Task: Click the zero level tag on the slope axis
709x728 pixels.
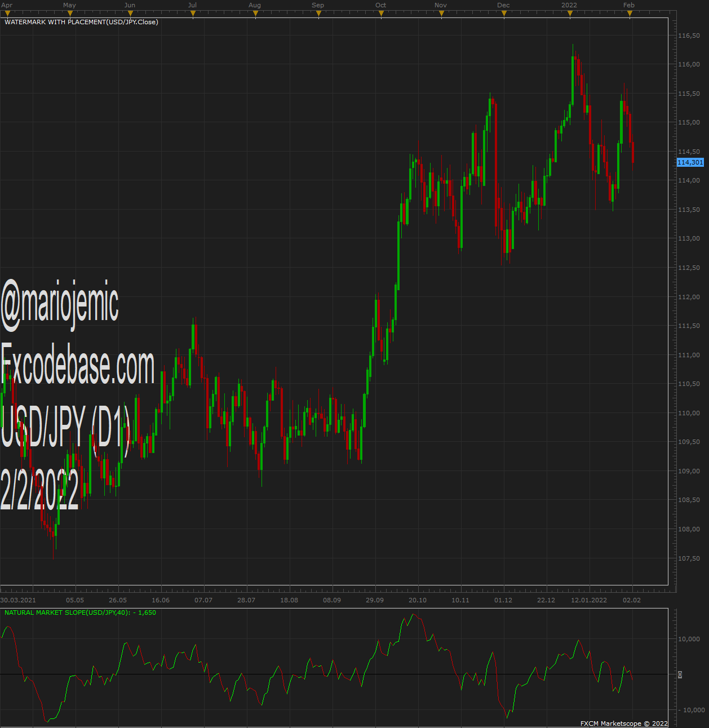Action: coord(680,674)
